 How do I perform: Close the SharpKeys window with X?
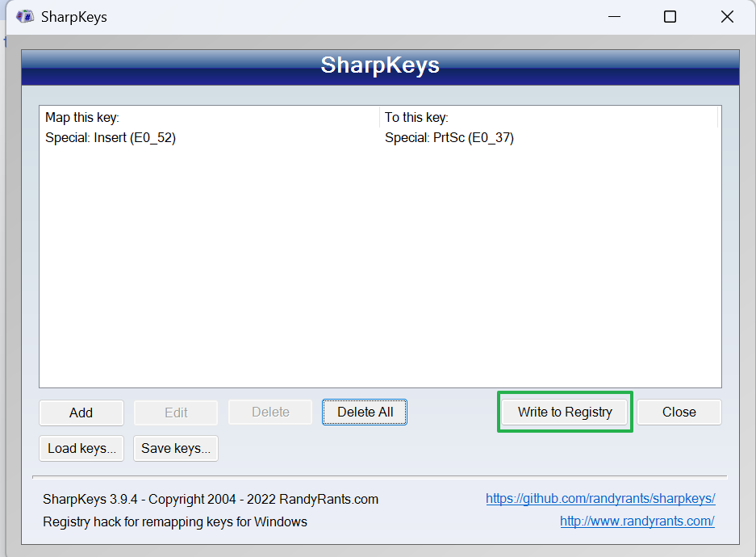[x=727, y=17]
